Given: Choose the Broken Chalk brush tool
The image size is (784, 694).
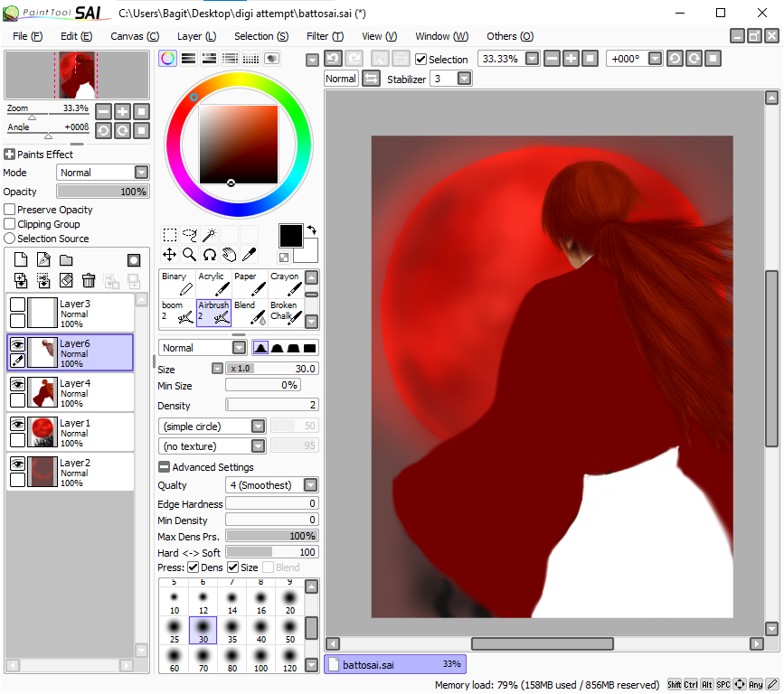Looking at the screenshot, I should click(286, 313).
